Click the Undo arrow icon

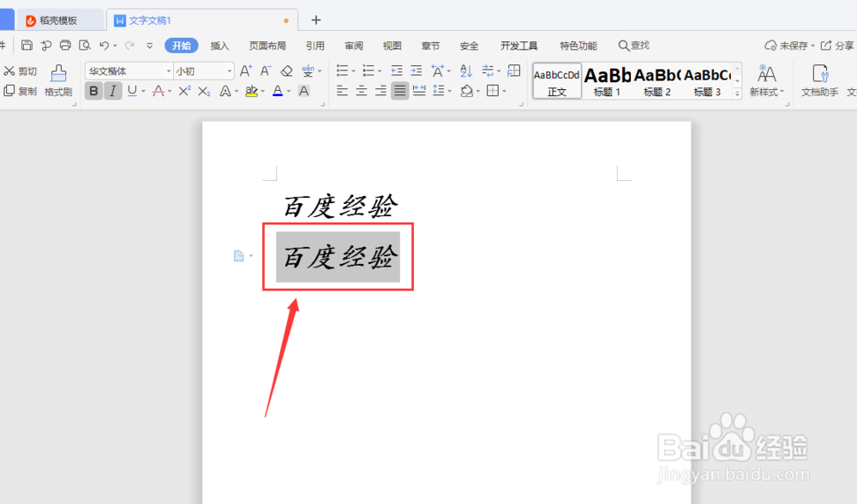[104, 45]
